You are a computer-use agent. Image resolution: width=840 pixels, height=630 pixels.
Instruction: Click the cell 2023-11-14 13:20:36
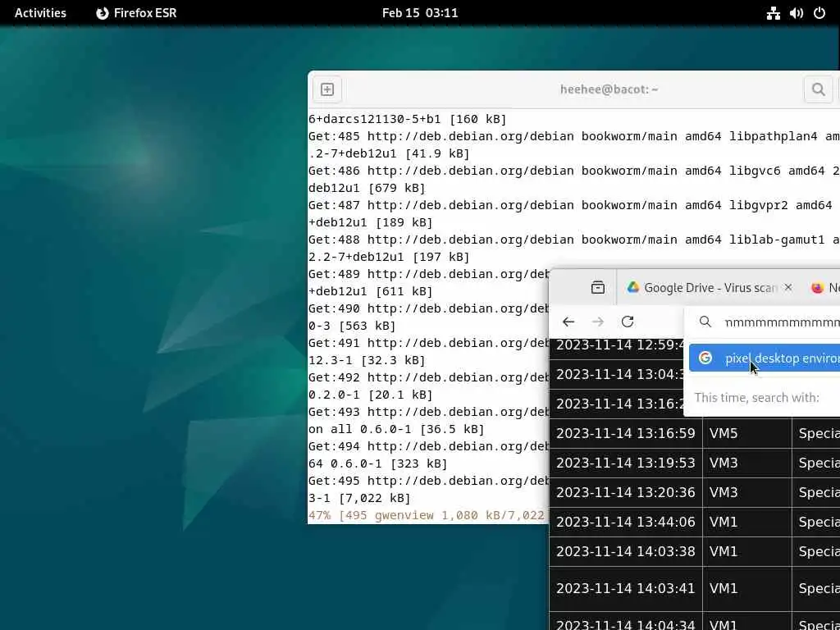tap(626, 492)
